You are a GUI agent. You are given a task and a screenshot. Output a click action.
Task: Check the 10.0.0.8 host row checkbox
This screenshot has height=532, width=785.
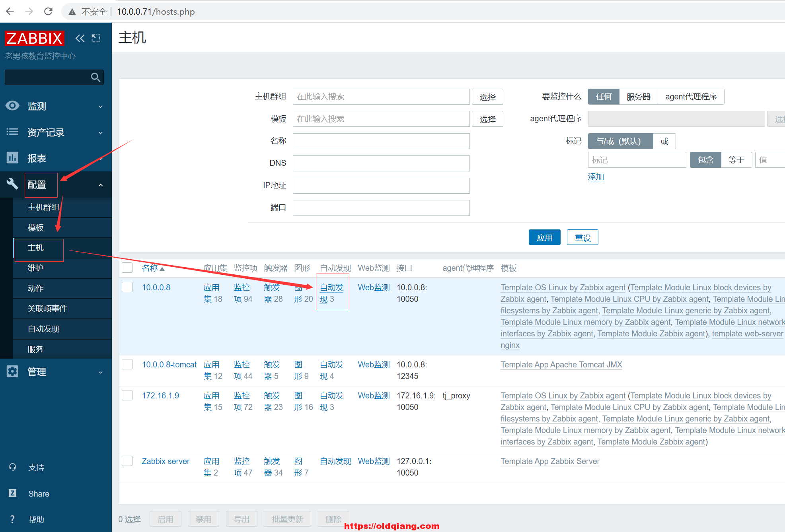coord(127,287)
